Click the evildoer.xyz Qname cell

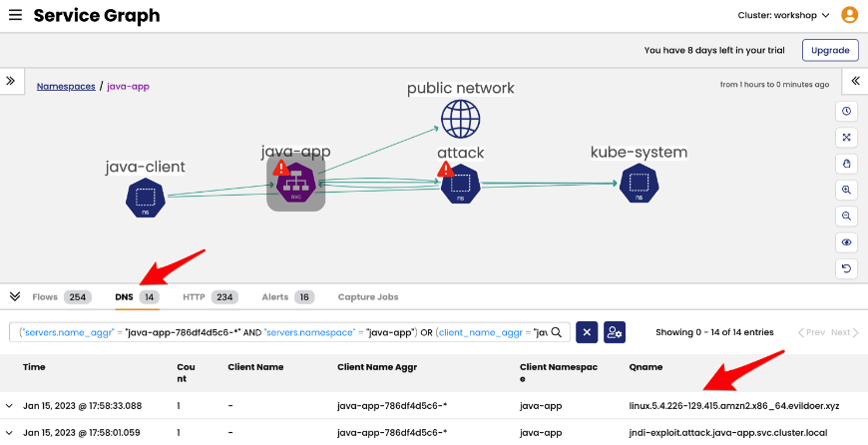pos(734,406)
